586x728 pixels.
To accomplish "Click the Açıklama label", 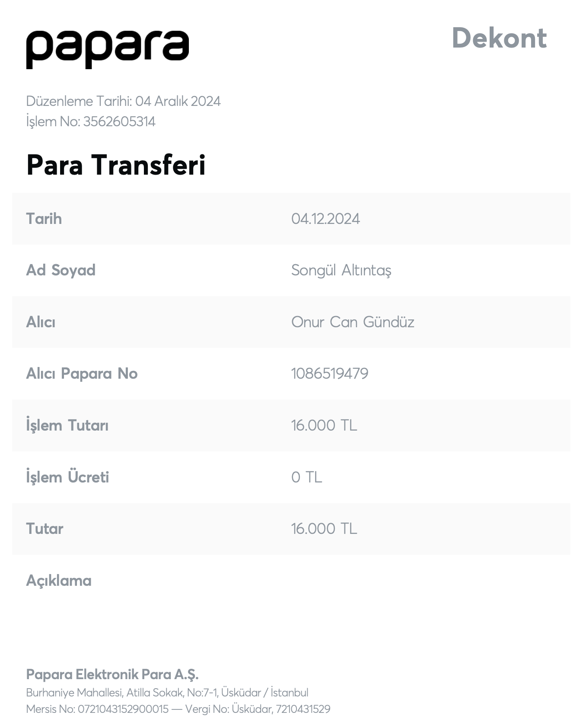I will click(59, 581).
